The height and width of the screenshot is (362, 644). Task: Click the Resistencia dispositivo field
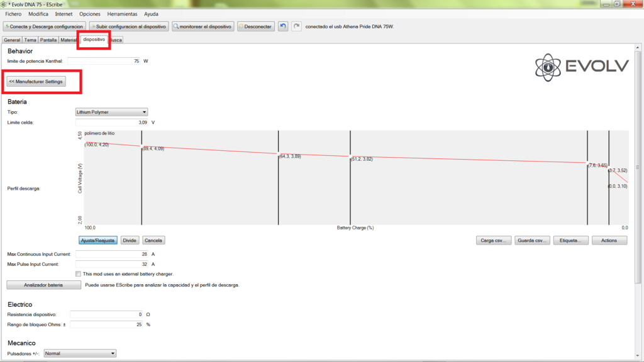tap(106, 314)
